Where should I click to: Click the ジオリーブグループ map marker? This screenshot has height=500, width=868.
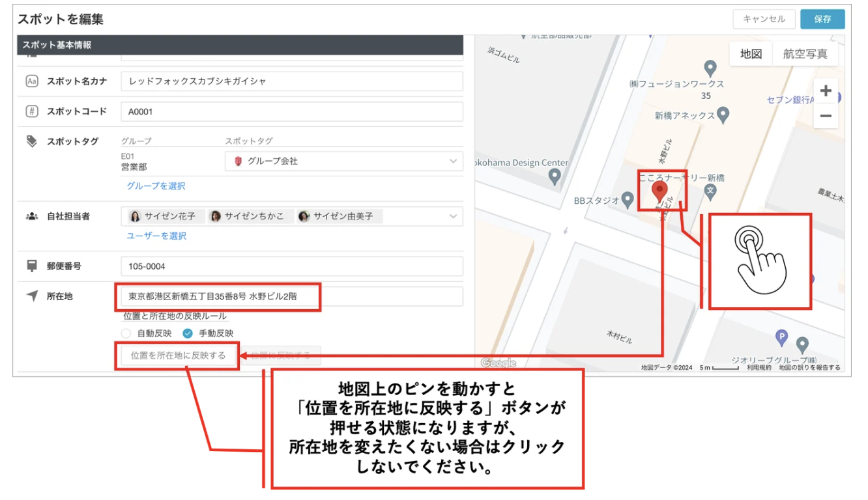tap(803, 344)
